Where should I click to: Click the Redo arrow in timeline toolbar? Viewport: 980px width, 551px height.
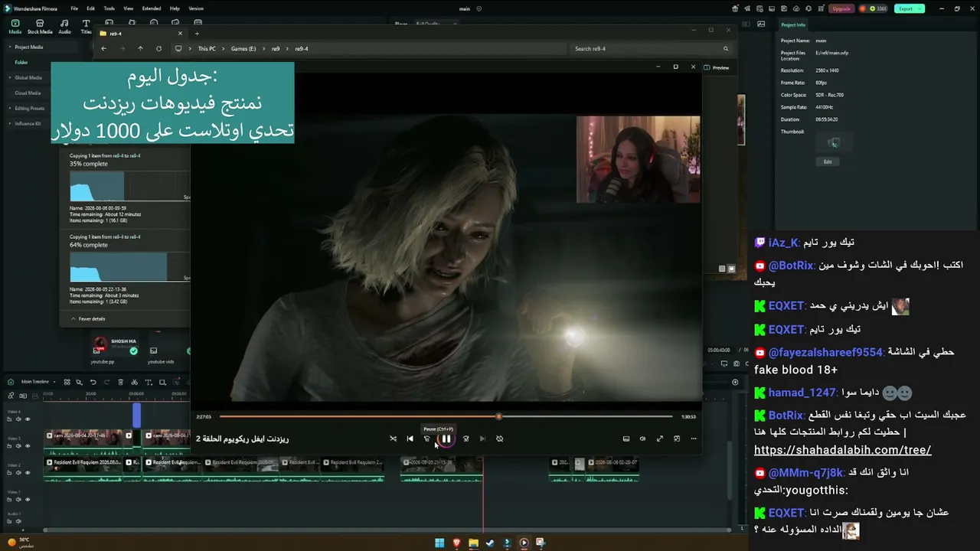(106, 382)
